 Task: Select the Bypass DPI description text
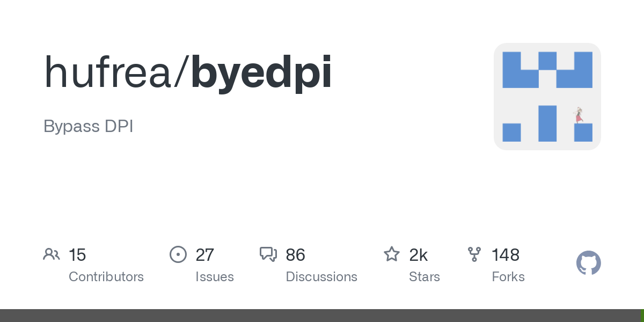point(88,127)
